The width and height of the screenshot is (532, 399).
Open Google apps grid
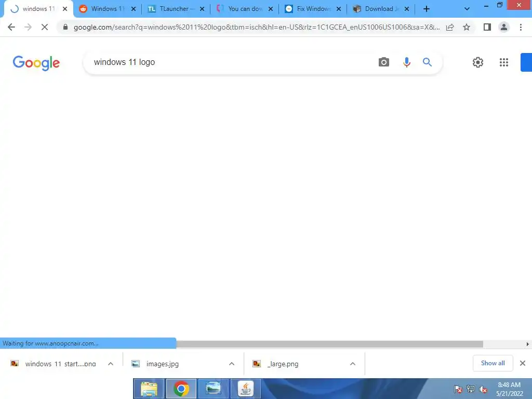click(x=504, y=62)
